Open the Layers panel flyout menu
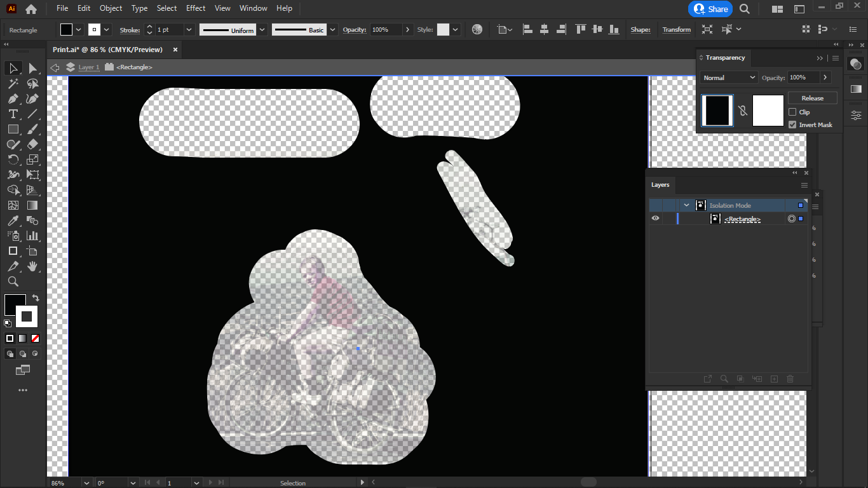The image size is (868, 488). [804, 185]
